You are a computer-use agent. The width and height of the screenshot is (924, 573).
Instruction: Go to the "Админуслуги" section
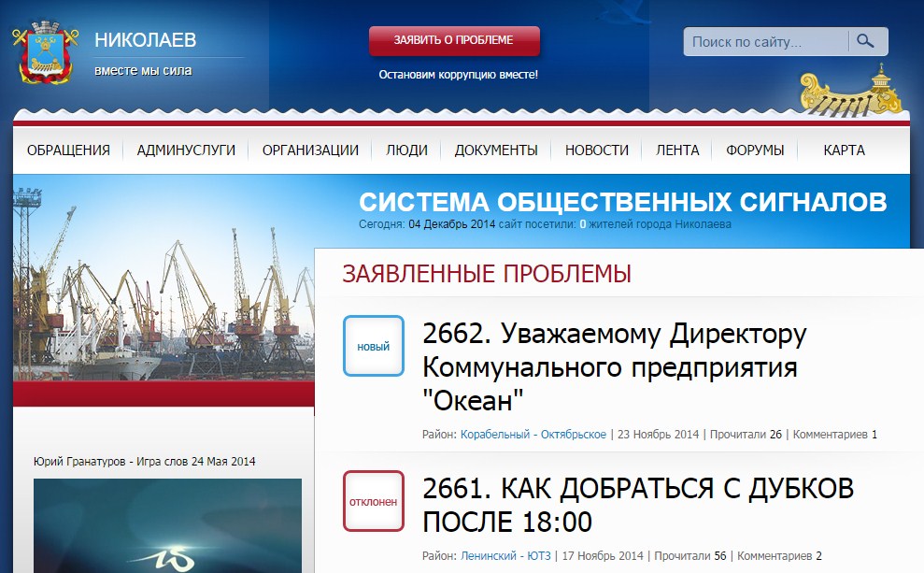pyautogui.click(x=186, y=150)
